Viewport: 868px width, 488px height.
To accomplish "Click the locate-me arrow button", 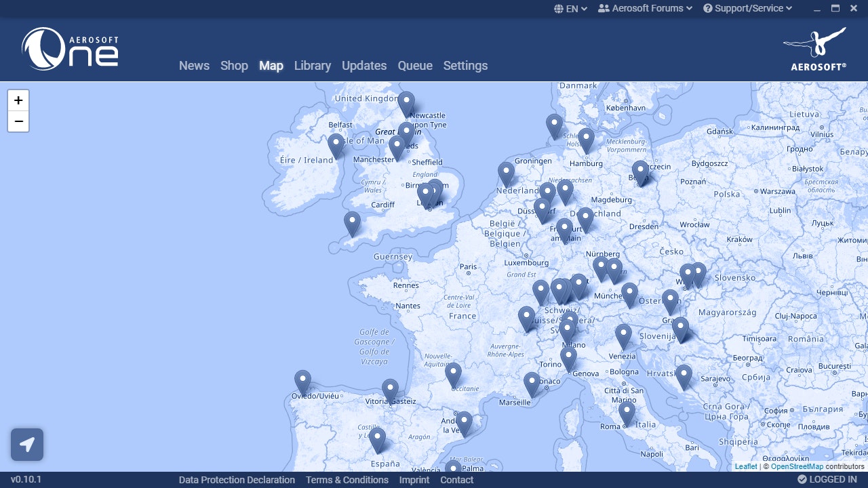I will 27,445.
